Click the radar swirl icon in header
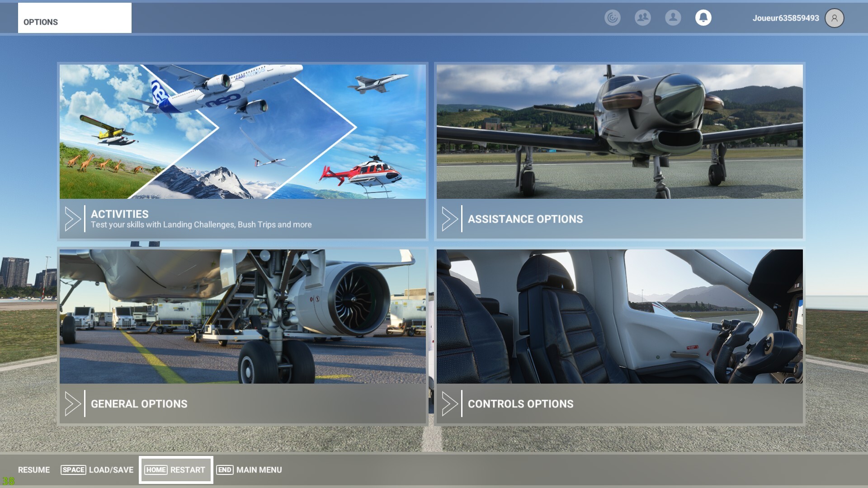Image resolution: width=868 pixels, height=488 pixels. (612, 18)
